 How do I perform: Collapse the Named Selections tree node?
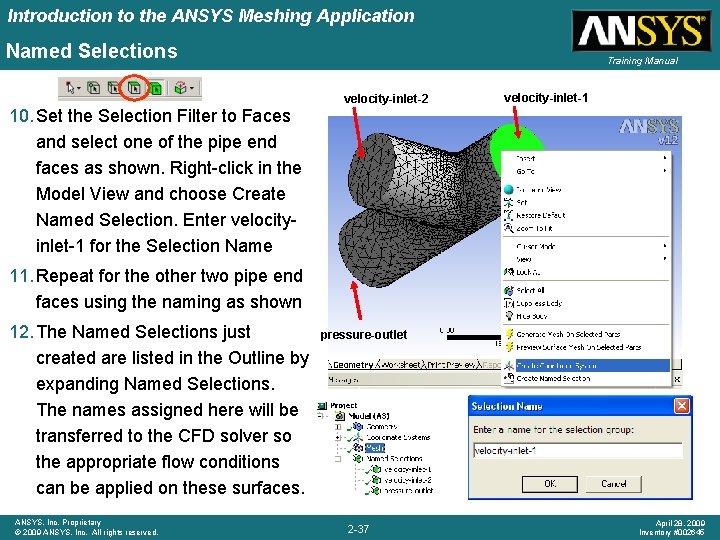pyautogui.click(x=338, y=458)
